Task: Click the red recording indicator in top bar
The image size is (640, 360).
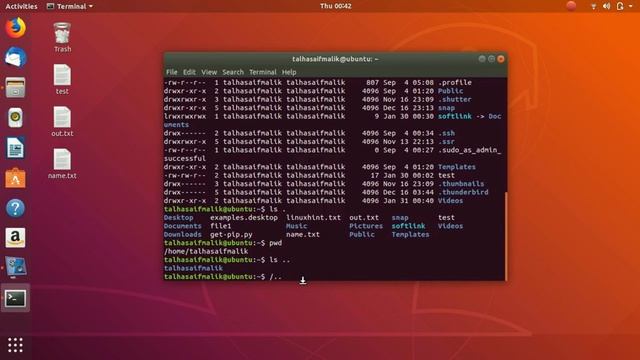Action: pyautogui.click(x=571, y=6)
